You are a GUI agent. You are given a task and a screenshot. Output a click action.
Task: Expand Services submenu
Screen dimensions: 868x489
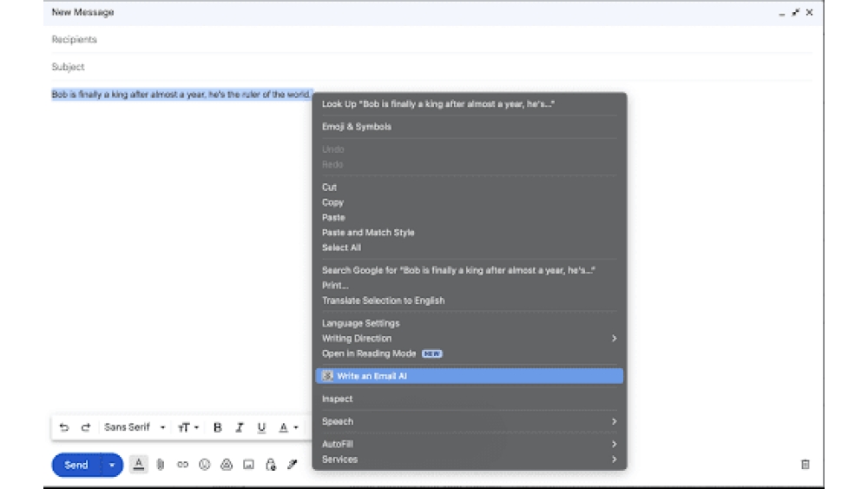point(470,459)
